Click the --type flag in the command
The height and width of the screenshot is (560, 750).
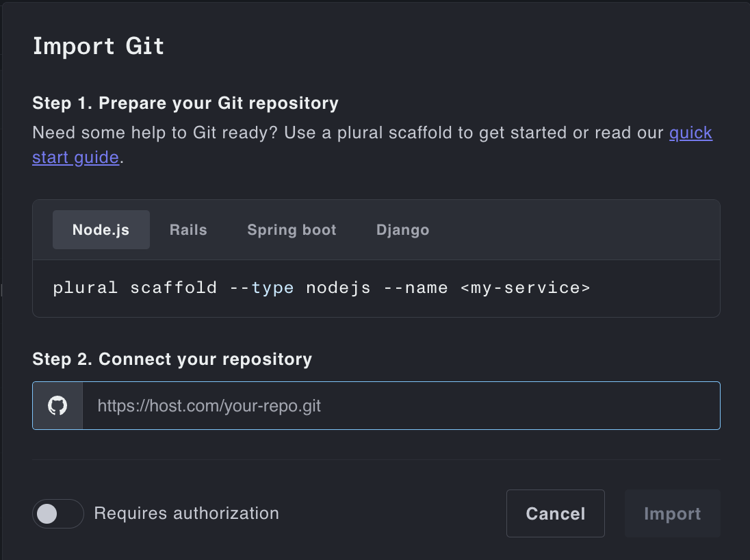click(261, 288)
